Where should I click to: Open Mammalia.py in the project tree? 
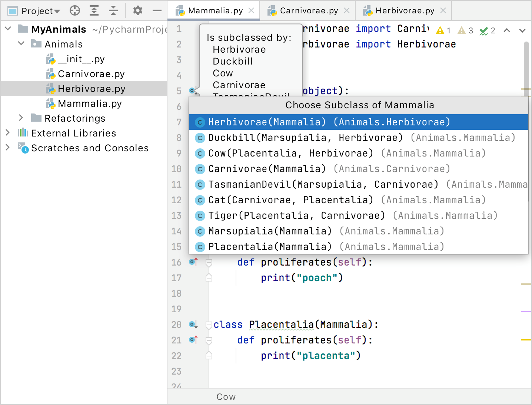click(90, 103)
